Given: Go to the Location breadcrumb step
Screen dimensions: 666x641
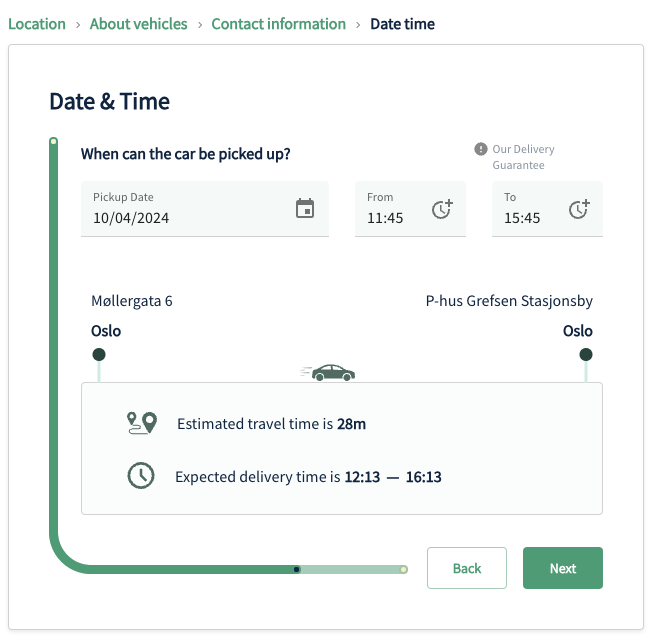Looking at the screenshot, I should tap(37, 24).
